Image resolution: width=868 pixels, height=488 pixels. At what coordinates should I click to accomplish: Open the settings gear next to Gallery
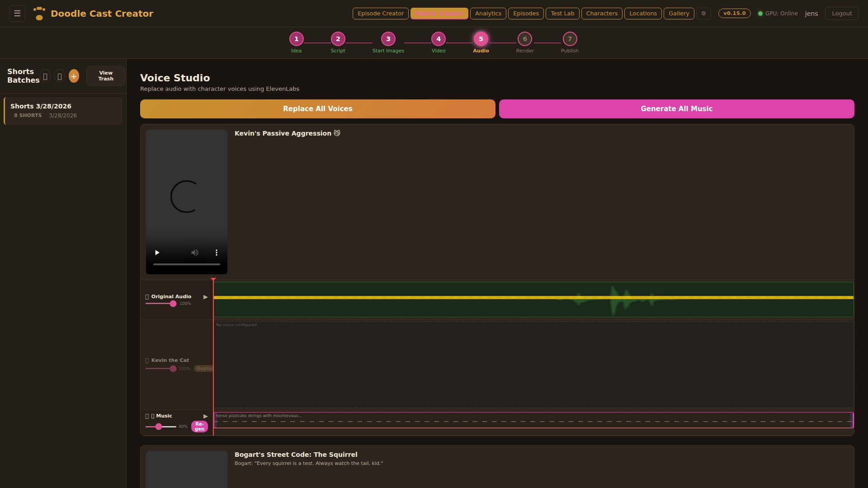703,14
